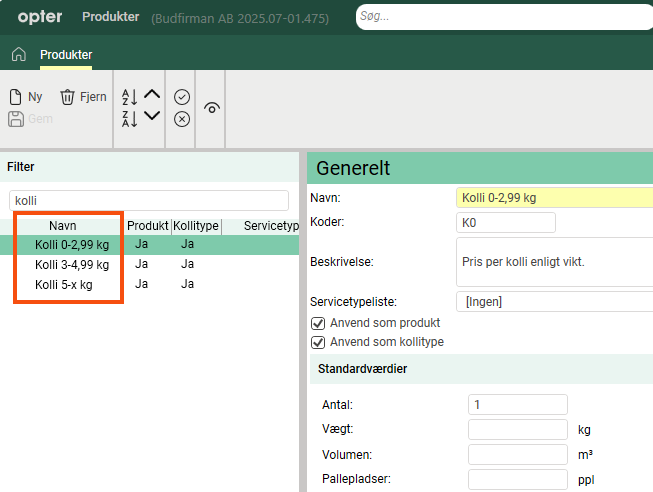Image resolution: width=653 pixels, height=492 pixels.
Task: Move item down with chevron arrow
Action: coord(152,116)
